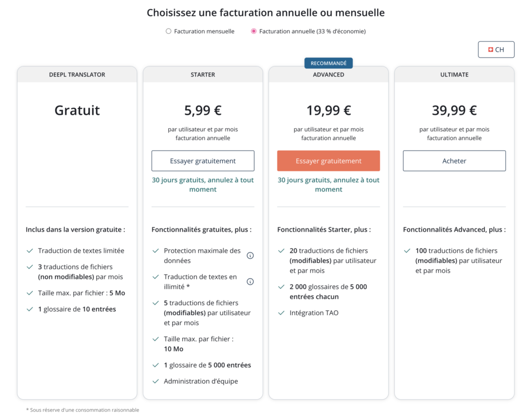The image size is (532, 419).
Task: Click Starter's 30 jours gratuits text
Action: click(203, 185)
